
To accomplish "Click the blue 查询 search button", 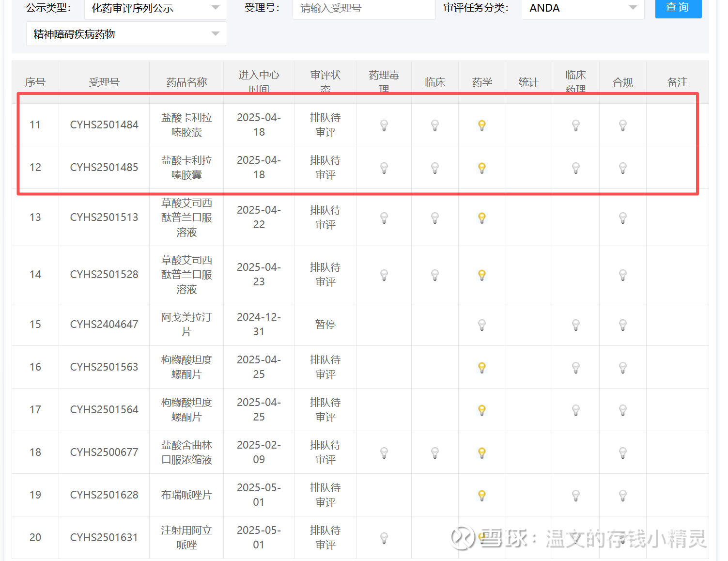I will point(678,7).
